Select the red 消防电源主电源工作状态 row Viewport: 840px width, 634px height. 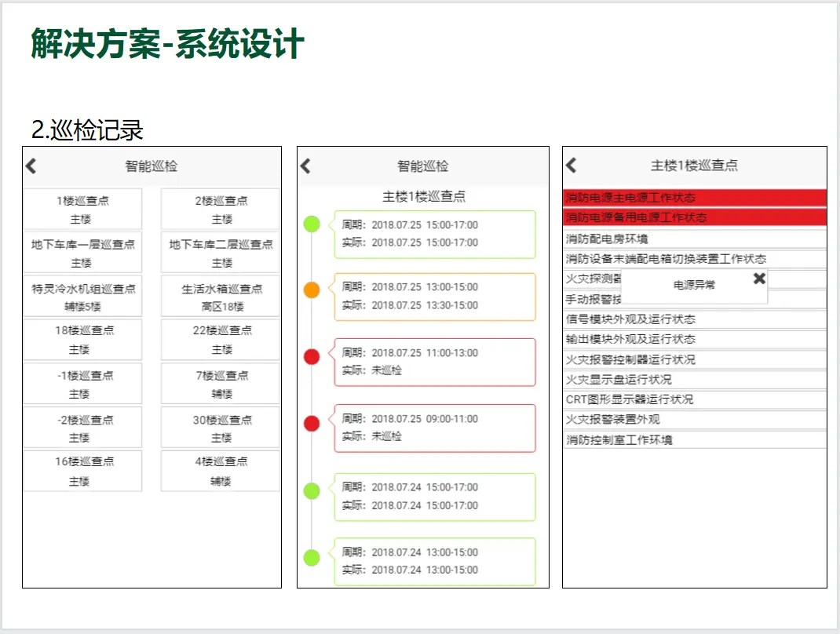695,198
